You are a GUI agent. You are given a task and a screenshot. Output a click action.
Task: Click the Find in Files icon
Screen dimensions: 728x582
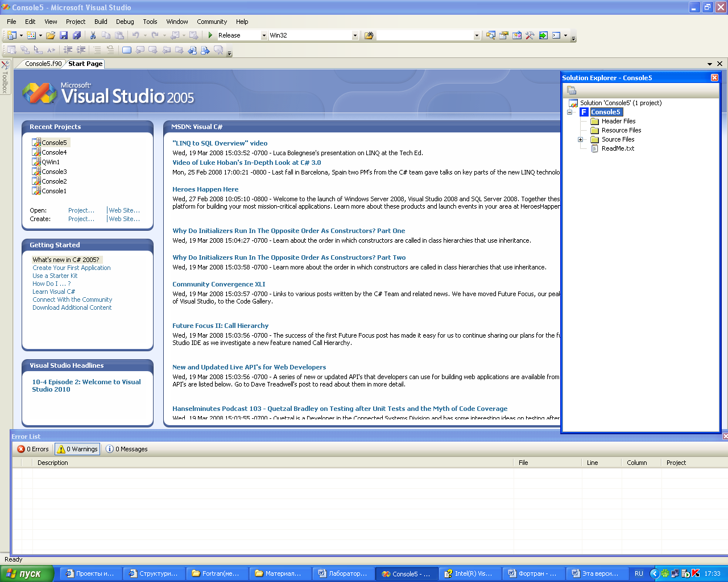pos(369,35)
